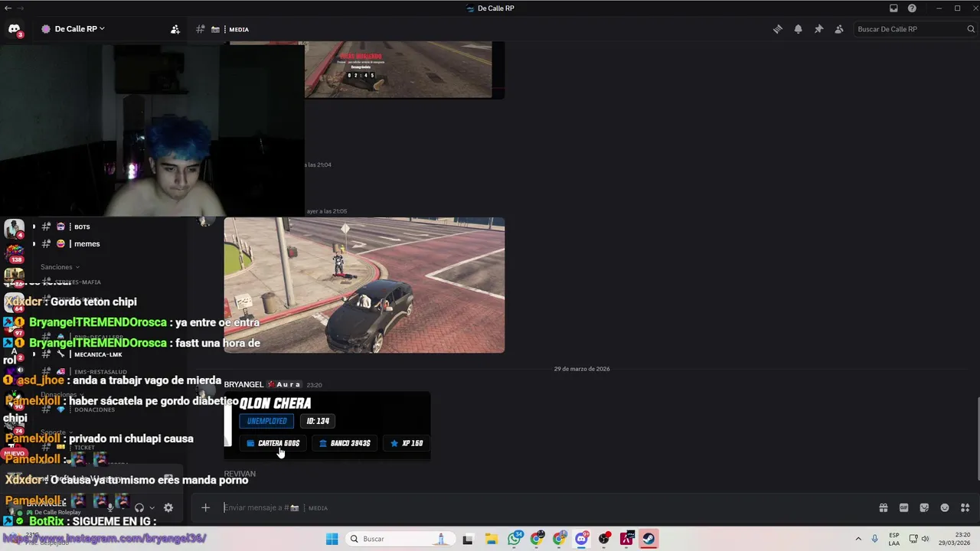980x551 pixels.
Task: Expand the memes channel arrow
Action: [34, 243]
